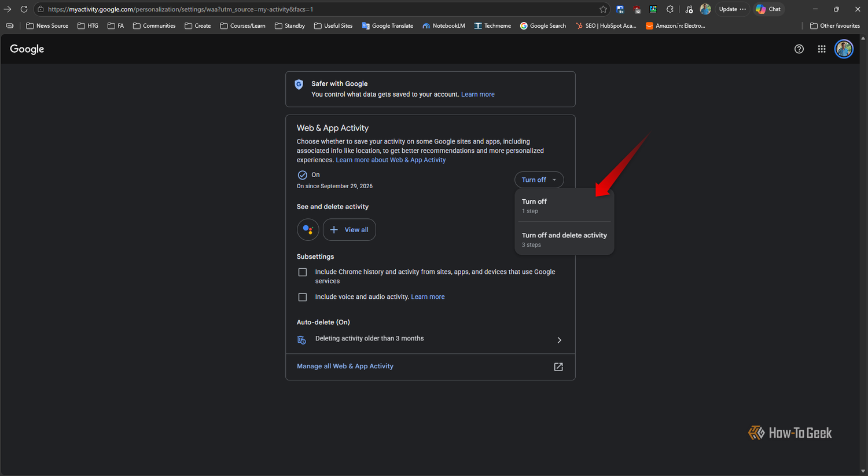Image resolution: width=868 pixels, height=476 pixels.
Task: Open auto-delete settings via the chevron arrow
Action: [x=559, y=340]
